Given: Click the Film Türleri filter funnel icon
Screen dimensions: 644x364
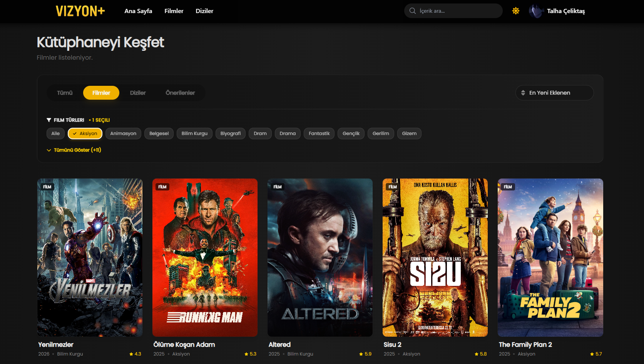Looking at the screenshot, I should click(49, 120).
